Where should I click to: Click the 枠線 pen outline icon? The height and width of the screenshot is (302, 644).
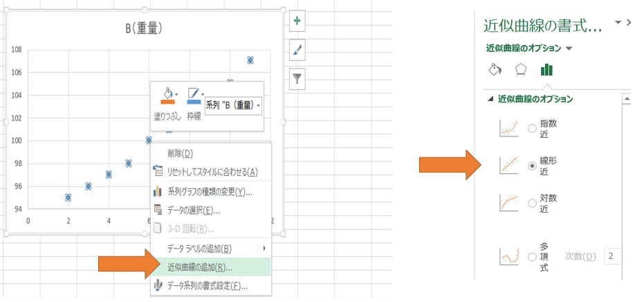click(x=193, y=92)
